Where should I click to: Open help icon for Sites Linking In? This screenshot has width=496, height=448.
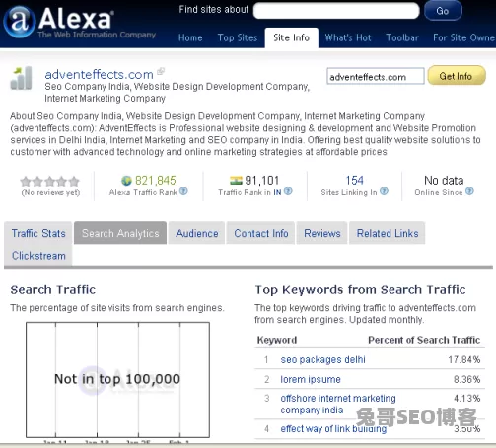(384, 191)
